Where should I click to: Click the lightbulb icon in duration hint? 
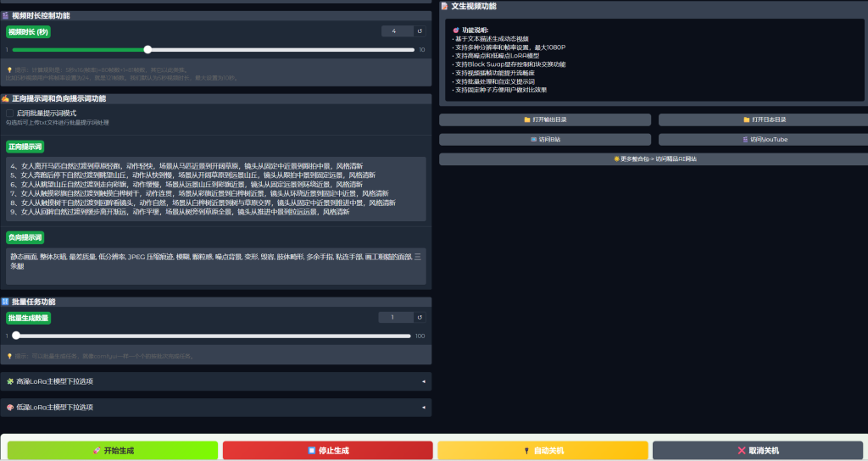tap(9, 70)
